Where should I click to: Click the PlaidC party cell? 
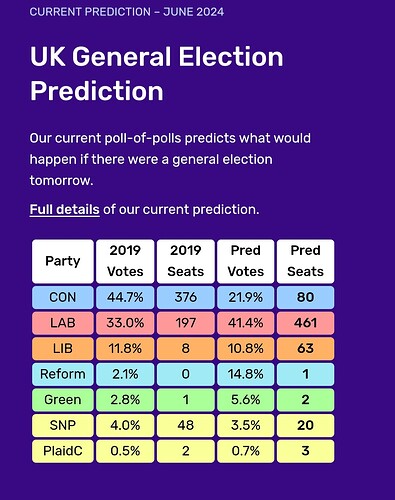coord(63,451)
